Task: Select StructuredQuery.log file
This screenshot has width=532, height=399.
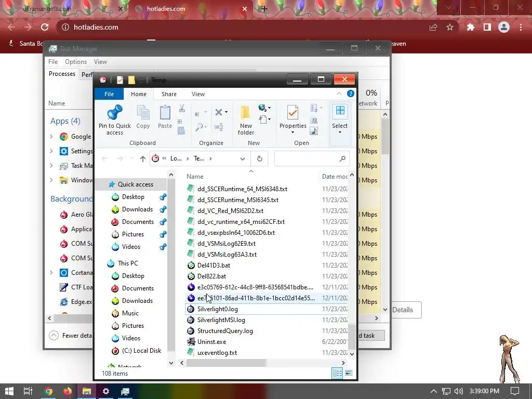Action: tap(225, 331)
